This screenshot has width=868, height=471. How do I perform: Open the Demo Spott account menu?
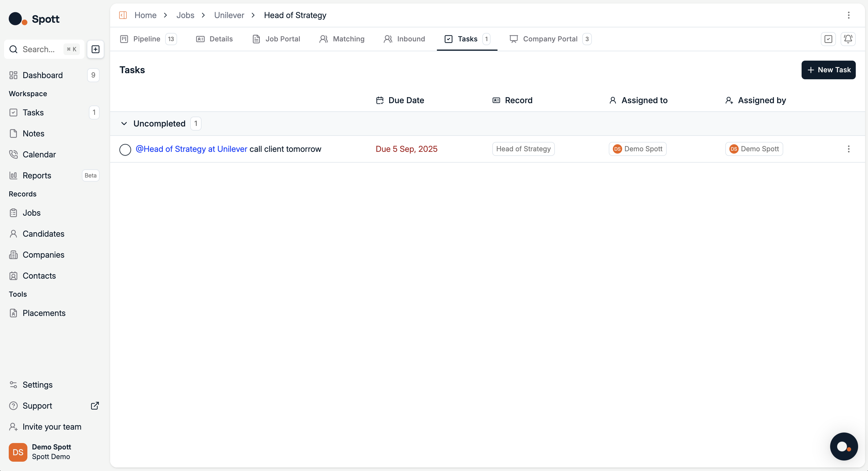(x=54, y=452)
